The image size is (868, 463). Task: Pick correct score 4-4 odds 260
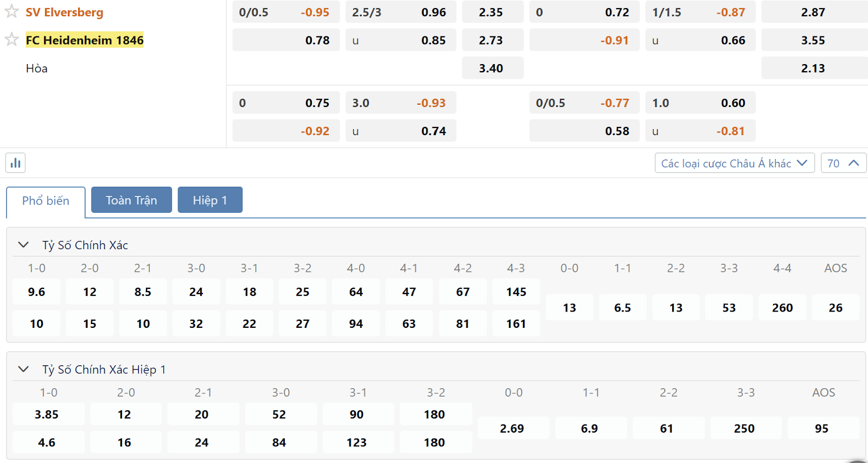[x=782, y=308]
